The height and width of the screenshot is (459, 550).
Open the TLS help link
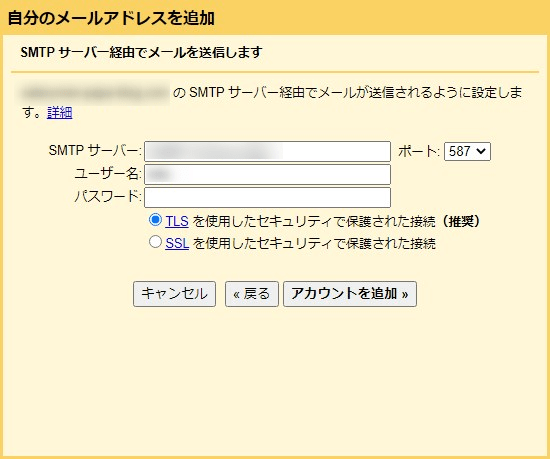[x=177, y=221]
